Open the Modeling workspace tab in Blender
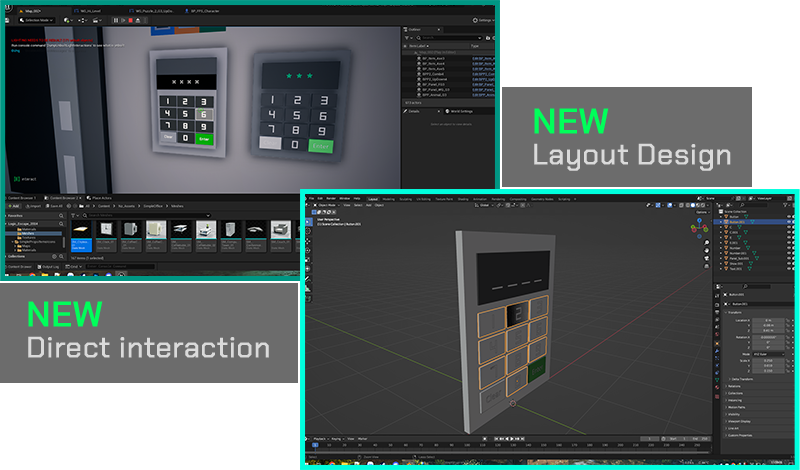The width and height of the screenshot is (800, 470). (x=388, y=199)
